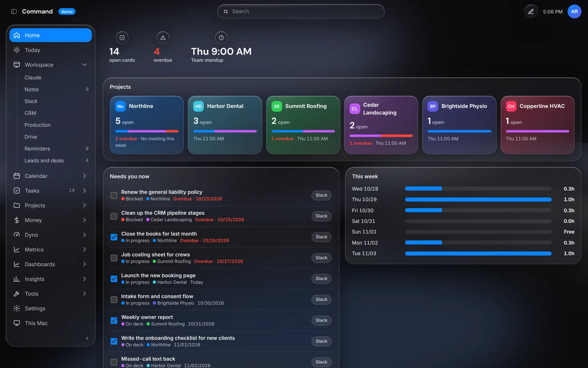The height and width of the screenshot is (368, 588).
Task: Click Slack button for Intake form task
Action: point(322,300)
